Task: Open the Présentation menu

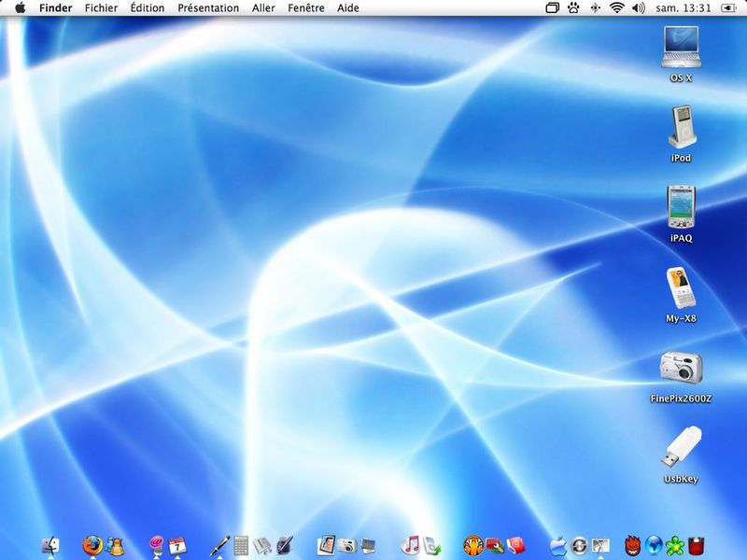Action: pyautogui.click(x=208, y=8)
